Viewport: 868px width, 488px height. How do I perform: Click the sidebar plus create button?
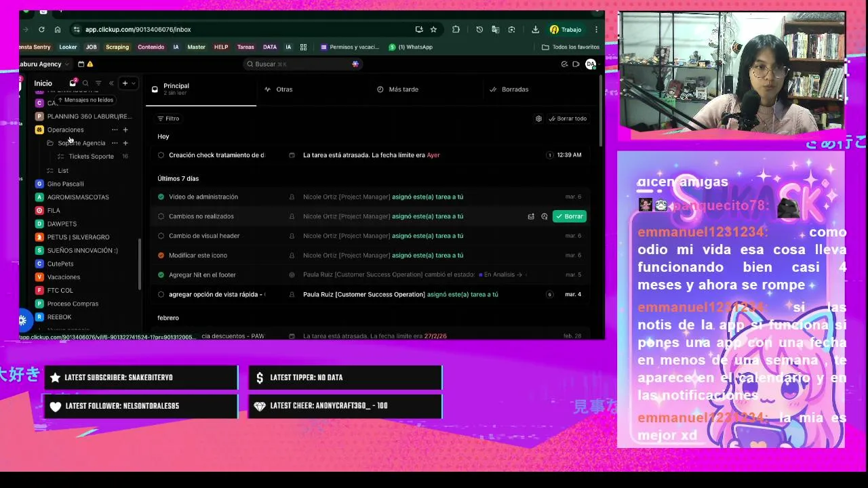(x=125, y=83)
